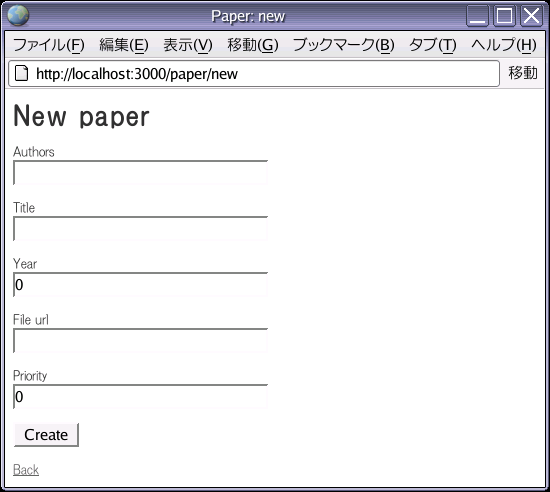Minimize the browser window
The height and width of the screenshot is (492, 550).
[477, 16]
